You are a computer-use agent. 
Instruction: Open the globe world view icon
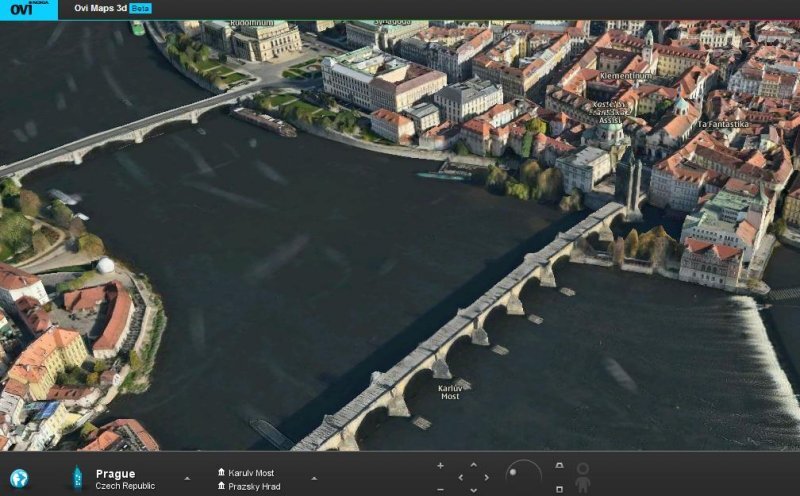pyautogui.click(x=19, y=478)
